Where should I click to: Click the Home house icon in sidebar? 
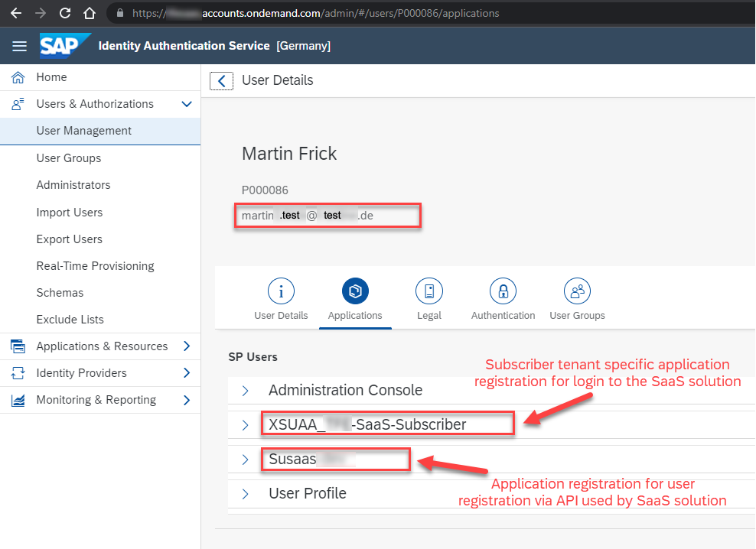click(18, 77)
